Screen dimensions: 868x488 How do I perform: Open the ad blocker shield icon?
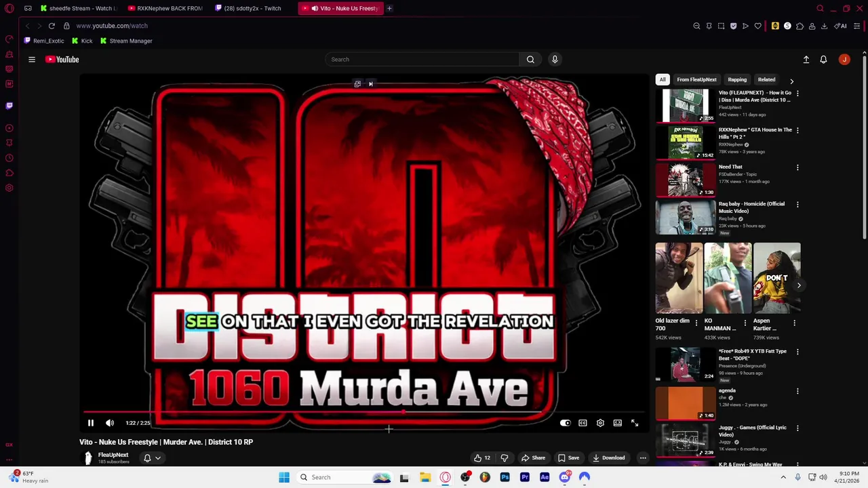coord(733,26)
